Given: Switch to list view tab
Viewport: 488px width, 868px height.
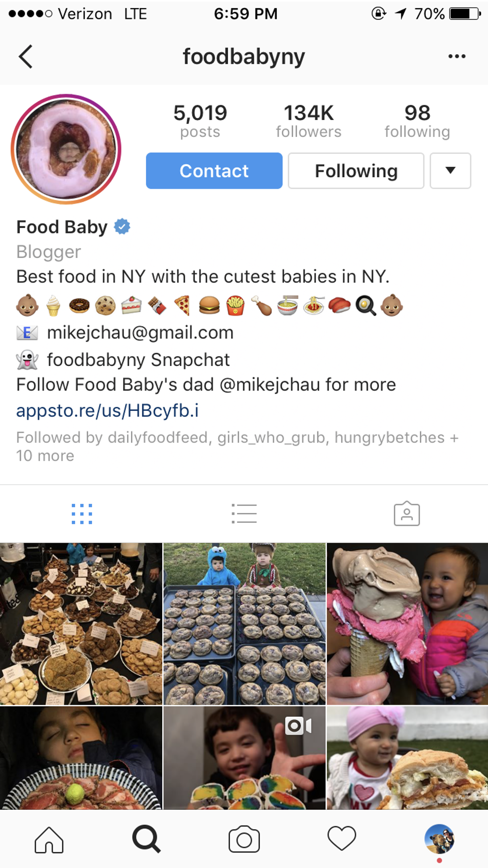Looking at the screenshot, I should tap(244, 514).
